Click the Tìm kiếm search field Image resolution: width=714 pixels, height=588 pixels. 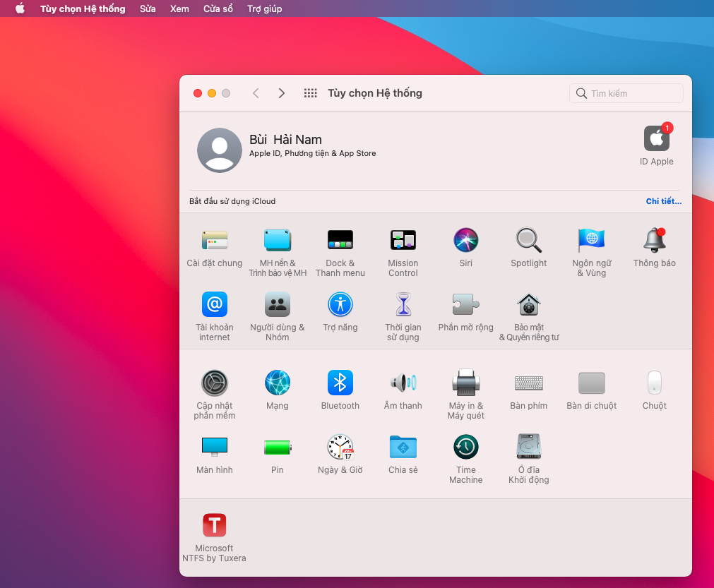click(x=626, y=93)
